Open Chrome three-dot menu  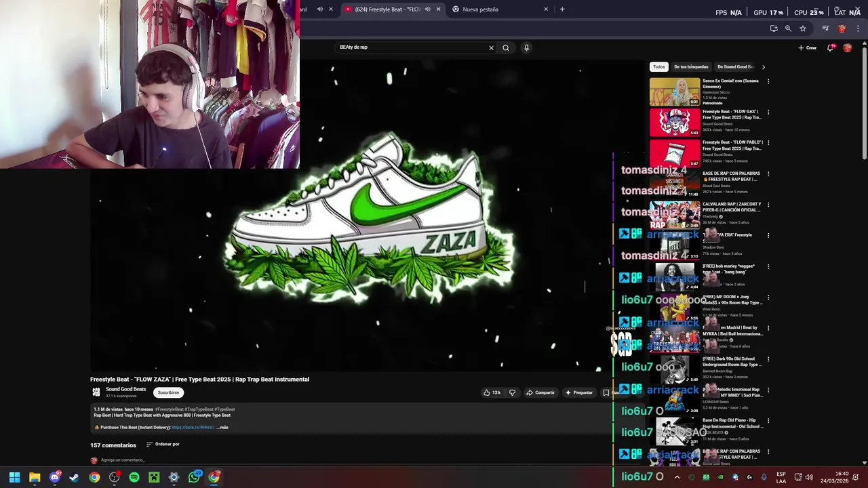(858, 28)
